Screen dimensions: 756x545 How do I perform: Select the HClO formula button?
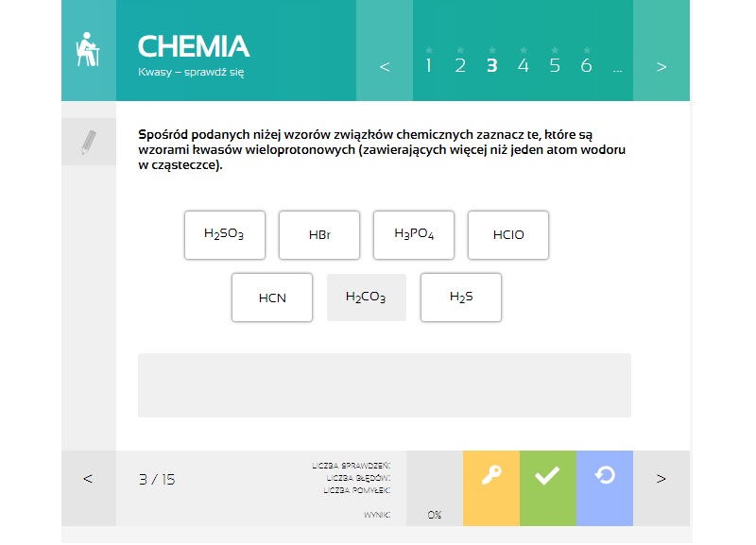tap(507, 234)
